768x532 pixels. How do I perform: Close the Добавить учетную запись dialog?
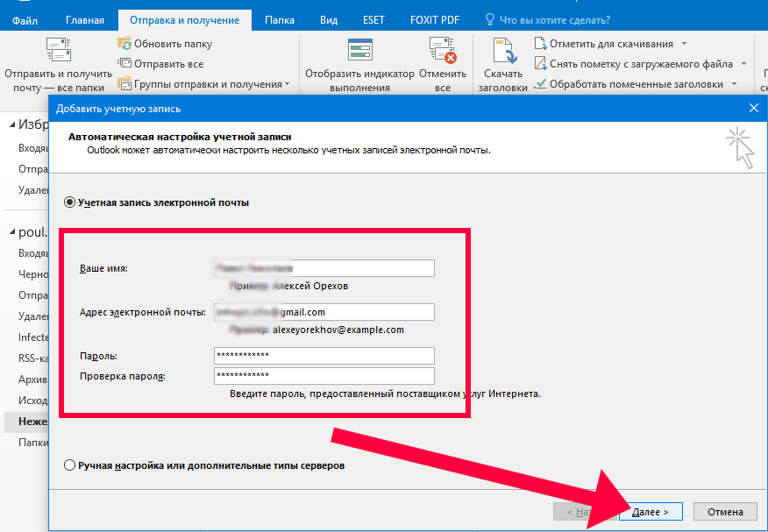click(753, 108)
